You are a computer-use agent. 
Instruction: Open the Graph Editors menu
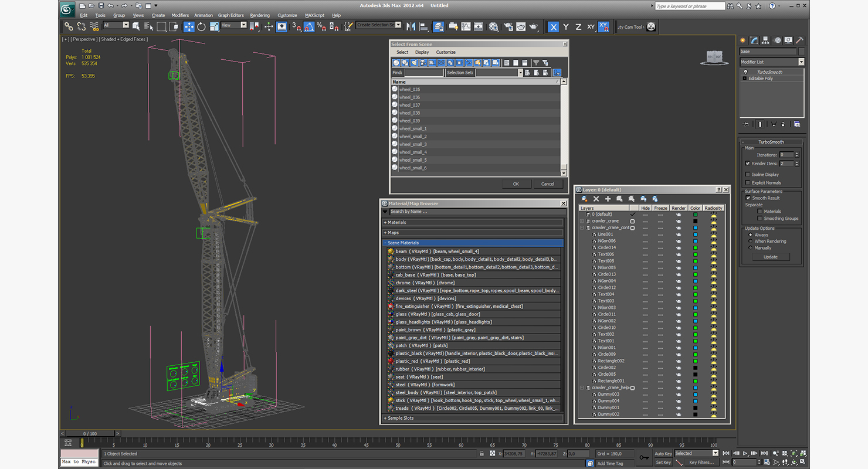tap(230, 15)
